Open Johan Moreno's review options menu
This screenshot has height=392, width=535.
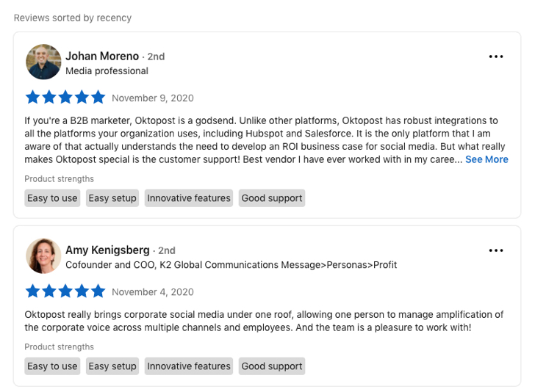[x=496, y=57]
